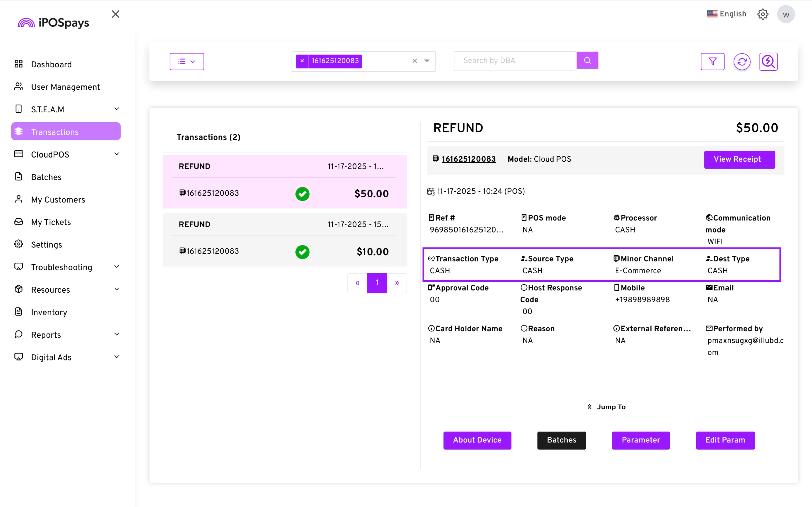Click the purple search magnifier button
Viewport: 812px width, 507px height.
click(587, 60)
